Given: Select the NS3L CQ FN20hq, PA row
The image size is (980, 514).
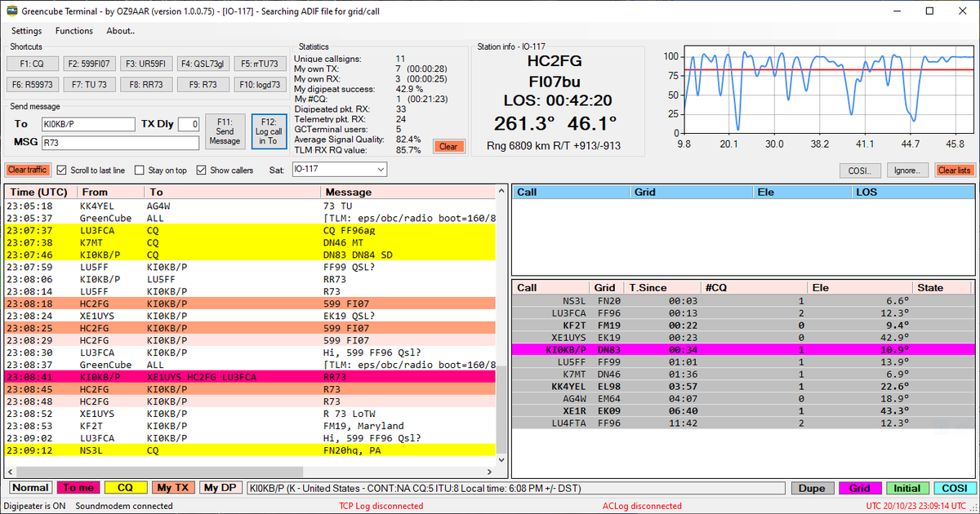Looking at the screenshot, I should (x=251, y=450).
